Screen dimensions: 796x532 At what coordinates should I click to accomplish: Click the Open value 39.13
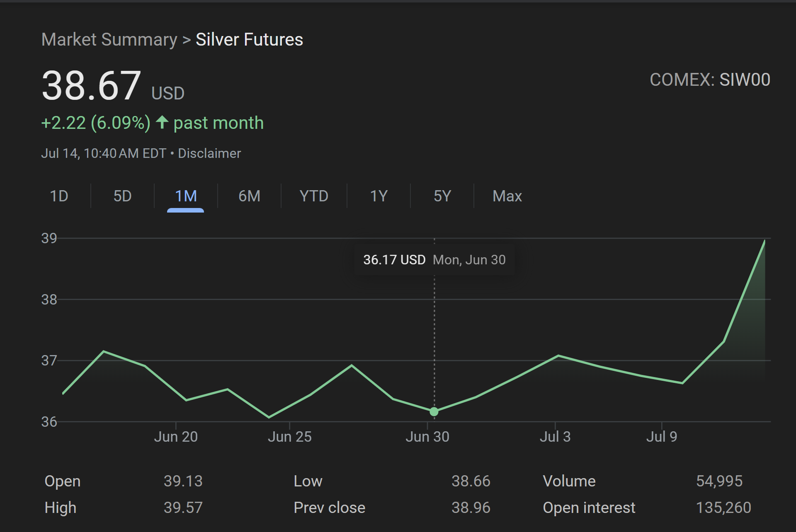(x=183, y=481)
